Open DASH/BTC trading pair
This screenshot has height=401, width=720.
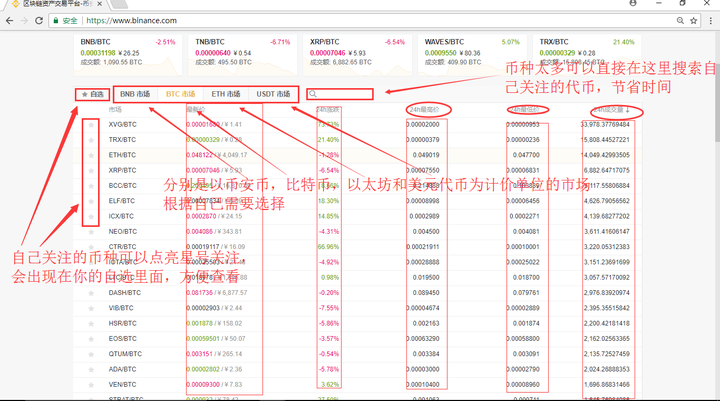[124, 293]
